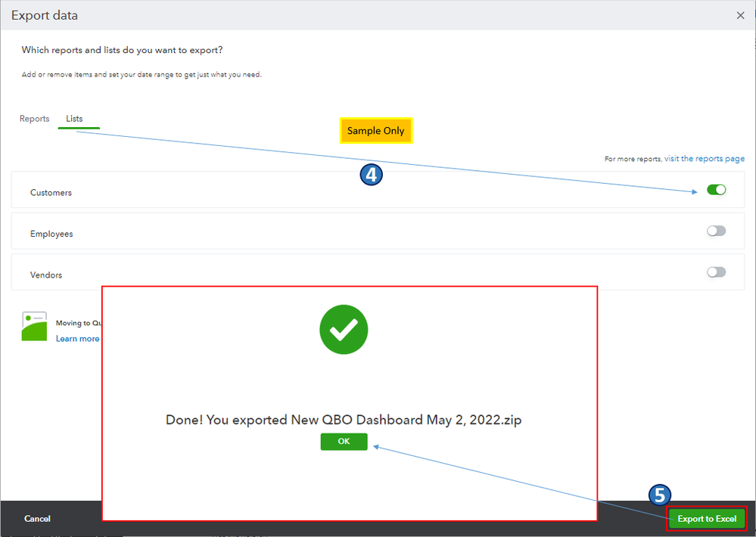Click the Vendors list row label
The image size is (756, 537).
pos(46,275)
